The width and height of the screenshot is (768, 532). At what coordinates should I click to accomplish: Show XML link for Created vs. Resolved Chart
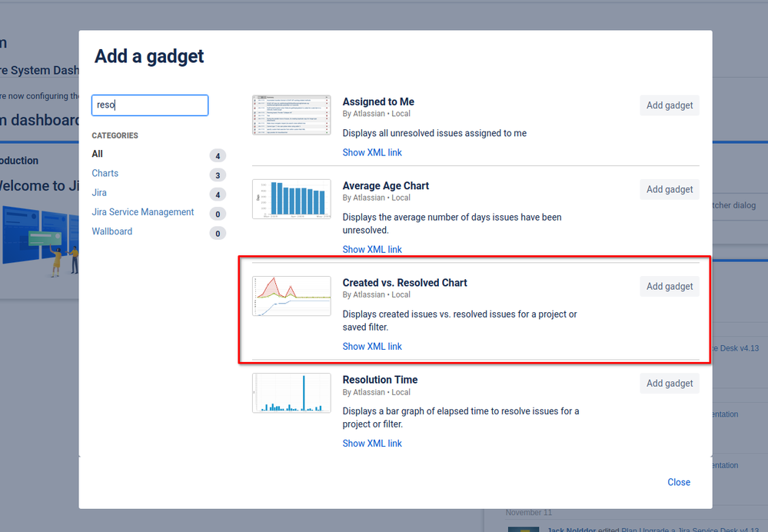(x=372, y=347)
